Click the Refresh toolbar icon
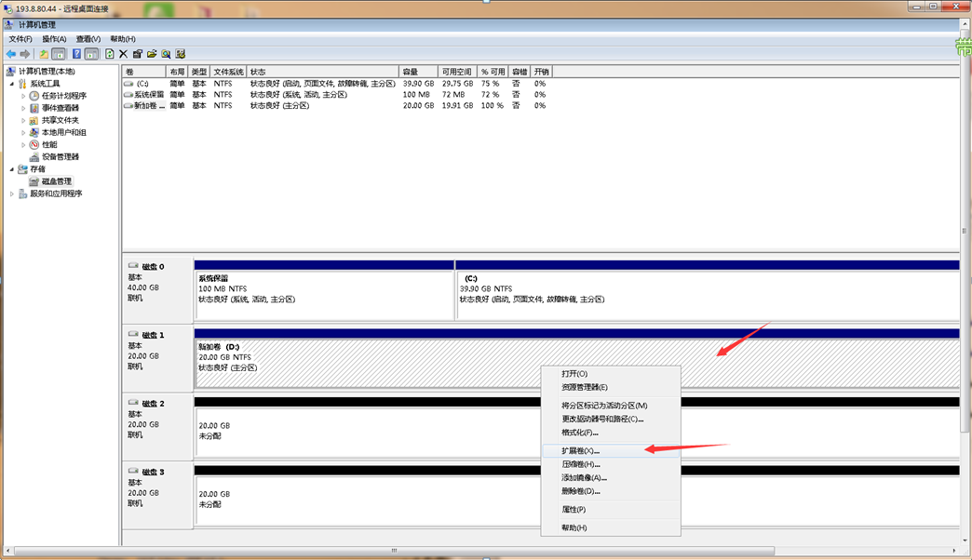The width and height of the screenshot is (972, 560). (x=109, y=54)
